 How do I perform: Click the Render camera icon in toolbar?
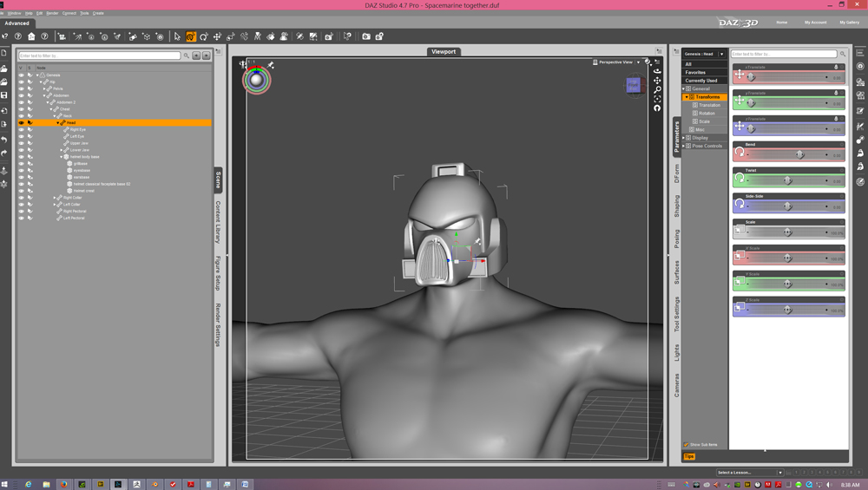tap(365, 36)
